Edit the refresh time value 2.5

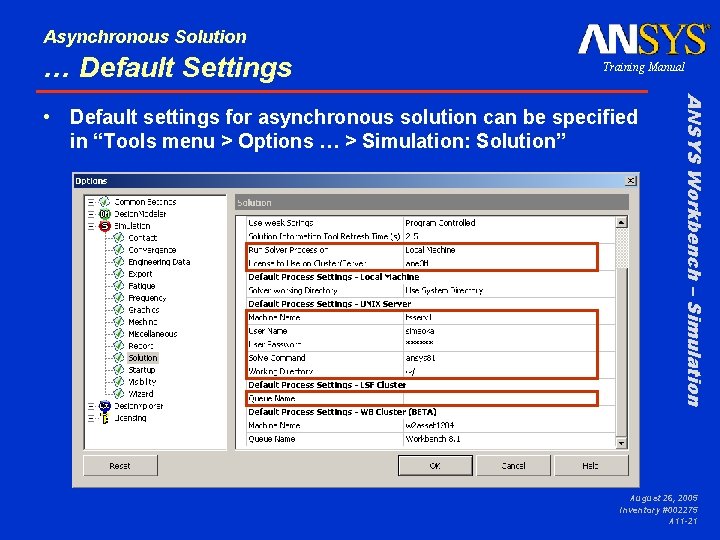(509, 236)
